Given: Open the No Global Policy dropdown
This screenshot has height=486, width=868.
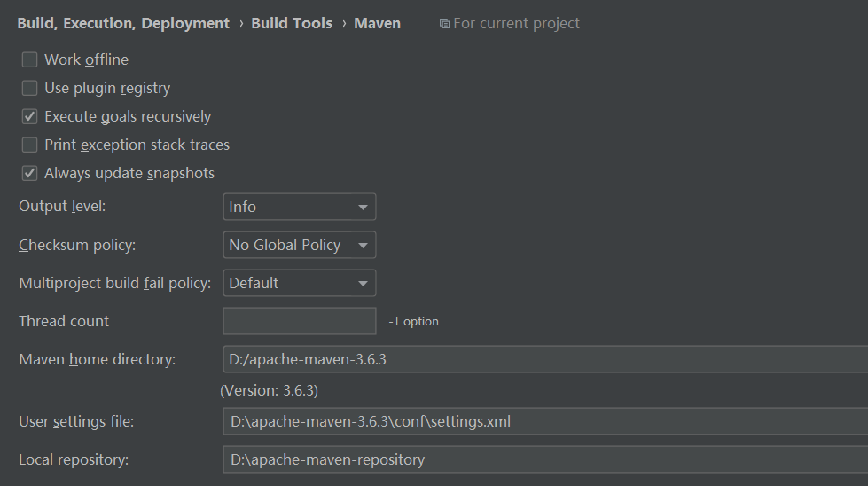Looking at the screenshot, I should pyautogui.click(x=300, y=245).
